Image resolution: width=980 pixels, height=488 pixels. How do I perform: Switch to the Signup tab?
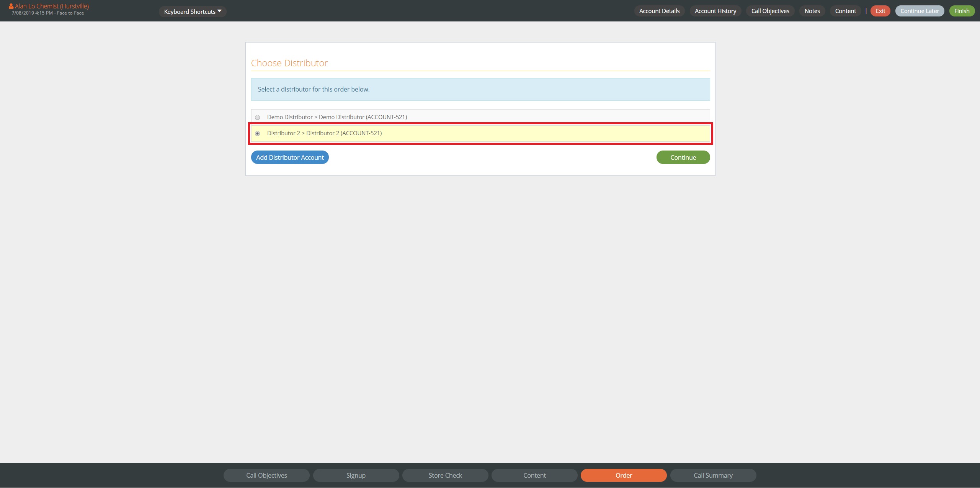pos(356,475)
